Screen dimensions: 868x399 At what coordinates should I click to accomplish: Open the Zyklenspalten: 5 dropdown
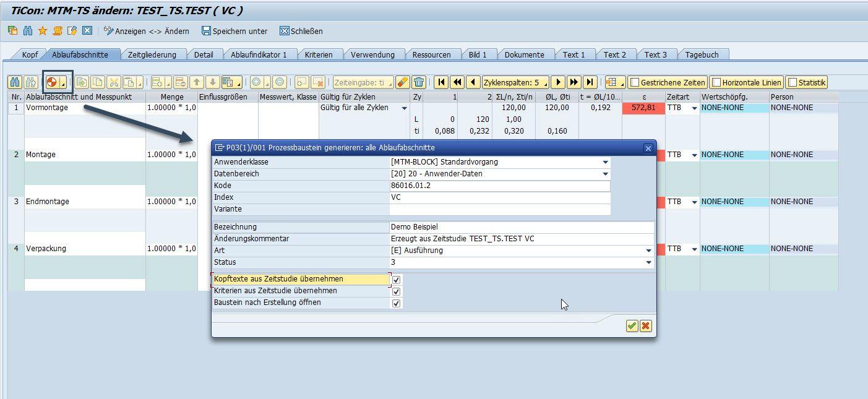[x=515, y=82]
